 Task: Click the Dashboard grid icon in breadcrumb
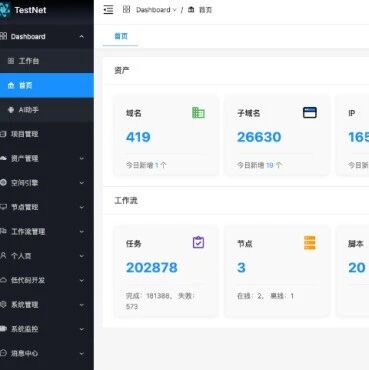[x=126, y=9]
